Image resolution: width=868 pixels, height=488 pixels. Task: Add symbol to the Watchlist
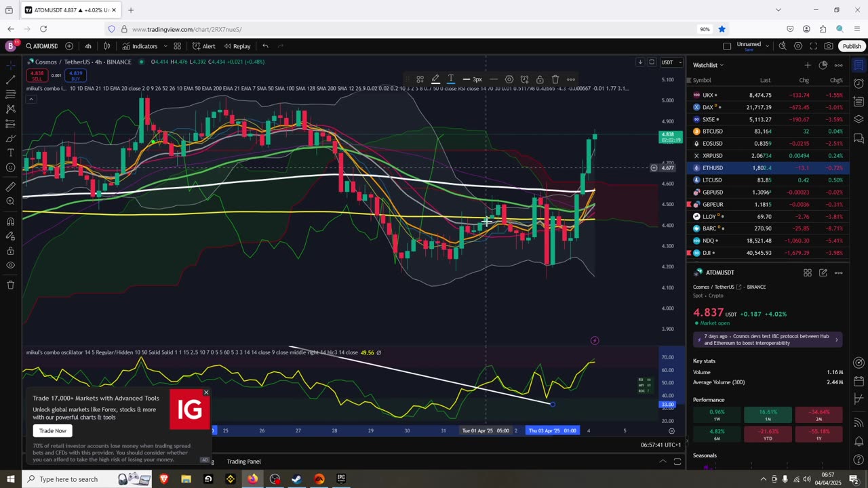click(808, 65)
